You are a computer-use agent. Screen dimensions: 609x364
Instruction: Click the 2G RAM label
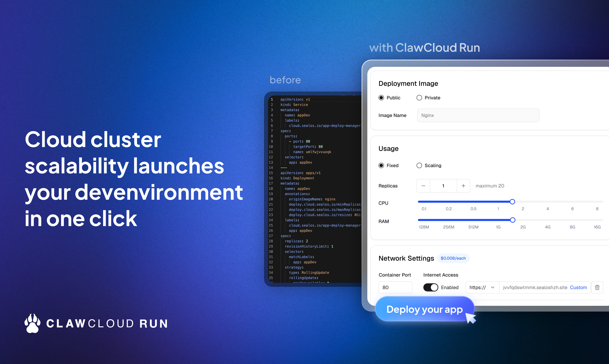(523, 227)
